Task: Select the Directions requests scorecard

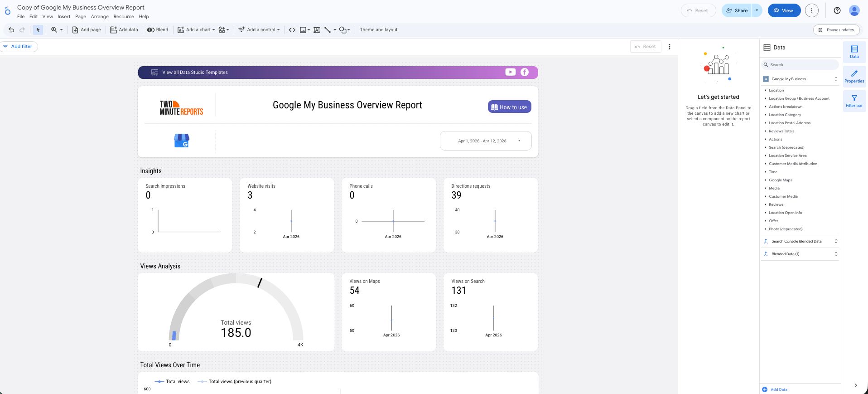Action: (491, 215)
